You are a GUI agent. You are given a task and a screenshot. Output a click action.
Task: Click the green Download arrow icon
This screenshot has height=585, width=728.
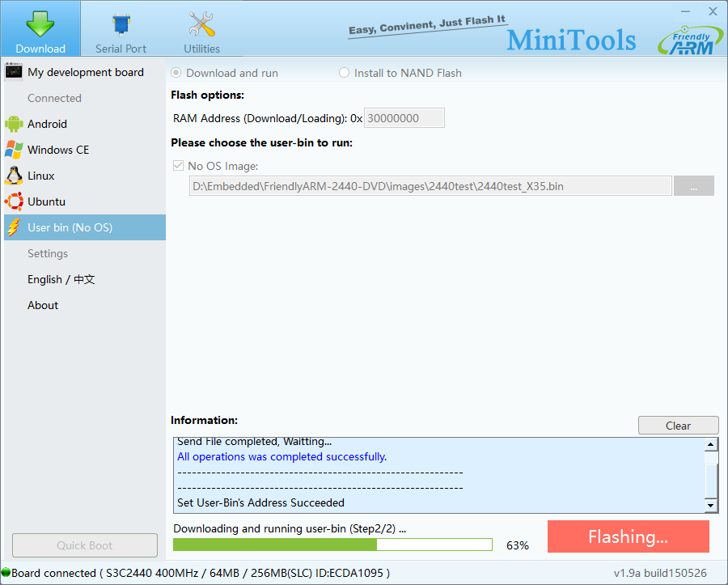coord(40,23)
